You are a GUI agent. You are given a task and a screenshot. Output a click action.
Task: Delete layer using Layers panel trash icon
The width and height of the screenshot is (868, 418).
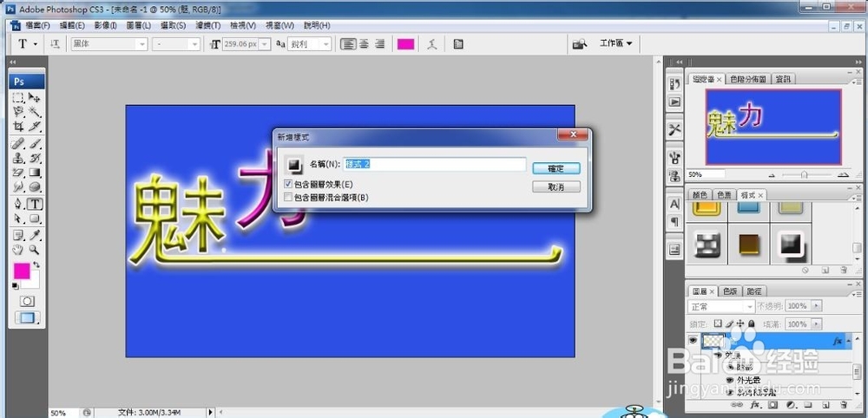844,405
